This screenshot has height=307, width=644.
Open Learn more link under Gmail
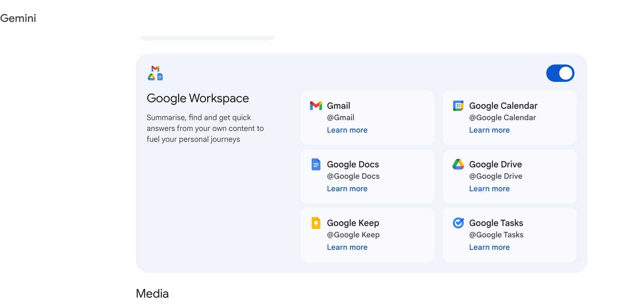click(x=347, y=130)
